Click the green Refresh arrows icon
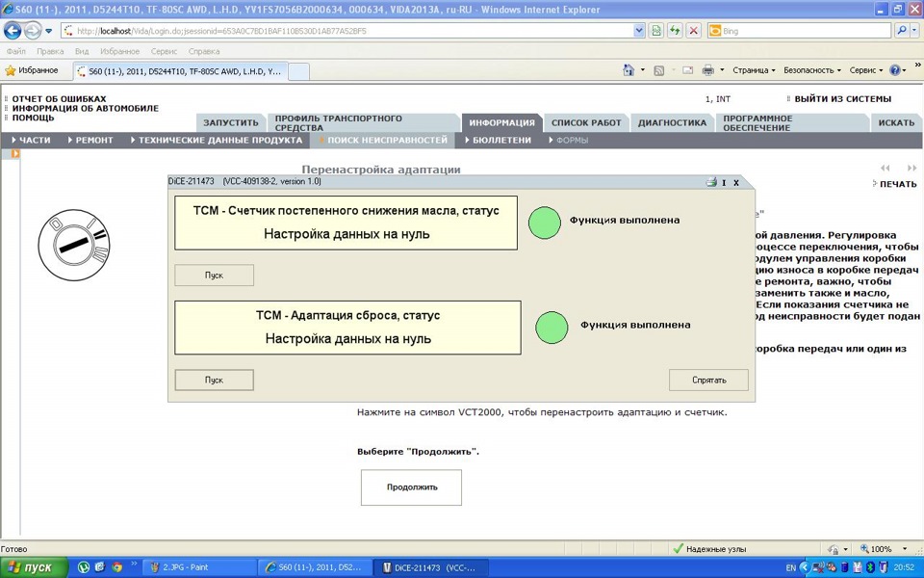 (x=675, y=31)
